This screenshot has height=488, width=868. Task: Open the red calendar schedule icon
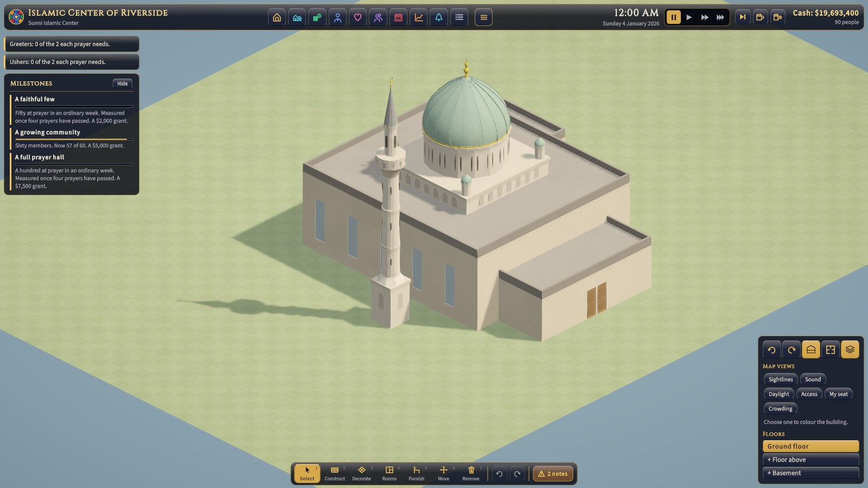(x=398, y=17)
